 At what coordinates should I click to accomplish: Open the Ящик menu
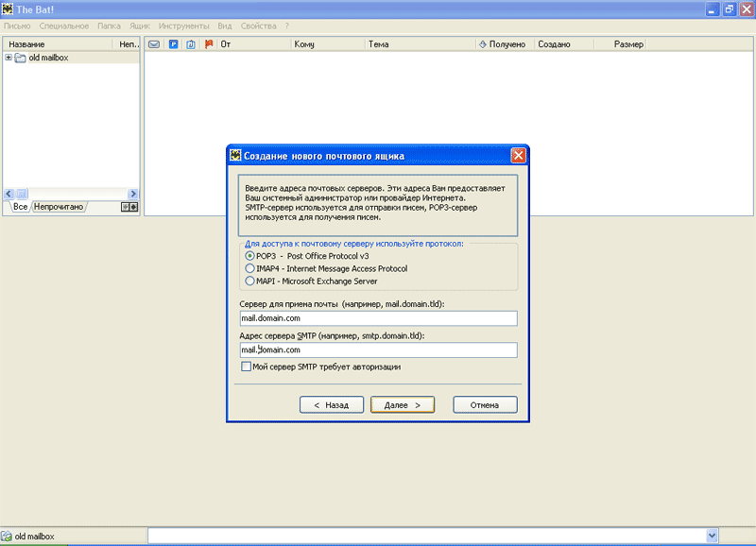[x=140, y=26]
